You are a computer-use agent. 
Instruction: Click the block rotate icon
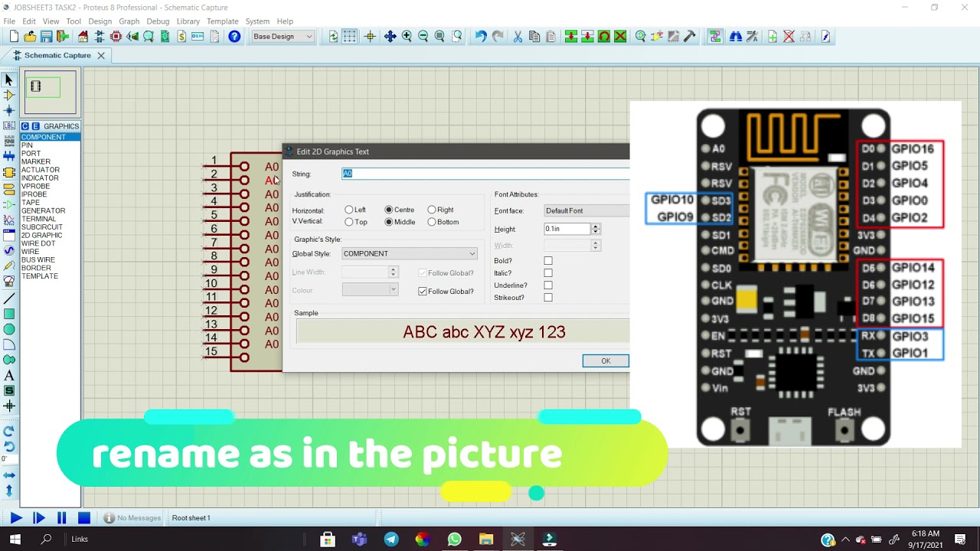pos(604,36)
